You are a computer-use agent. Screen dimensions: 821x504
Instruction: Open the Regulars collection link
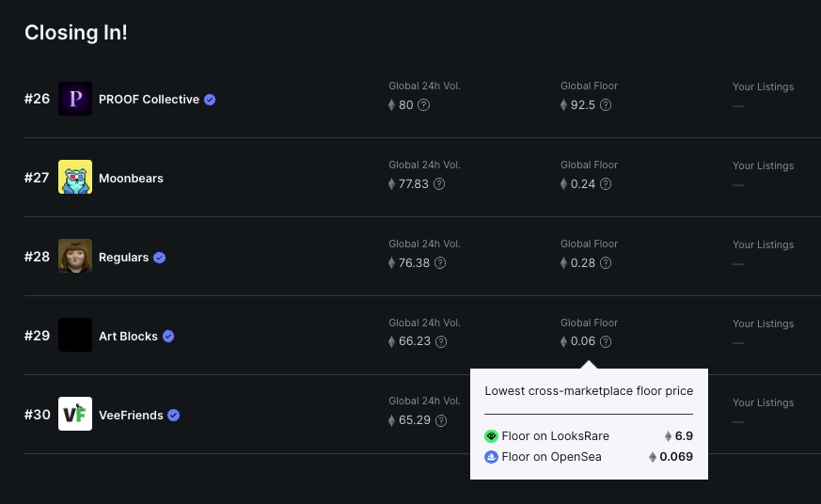[123, 258]
